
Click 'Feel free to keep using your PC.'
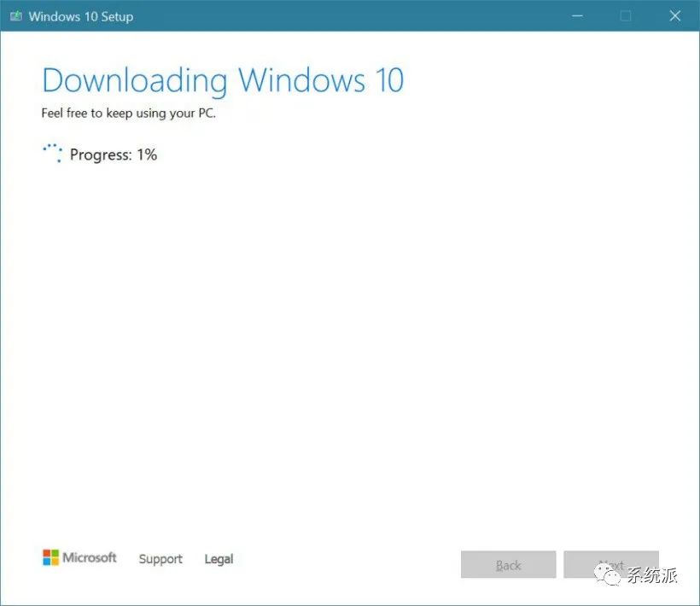coord(129,113)
